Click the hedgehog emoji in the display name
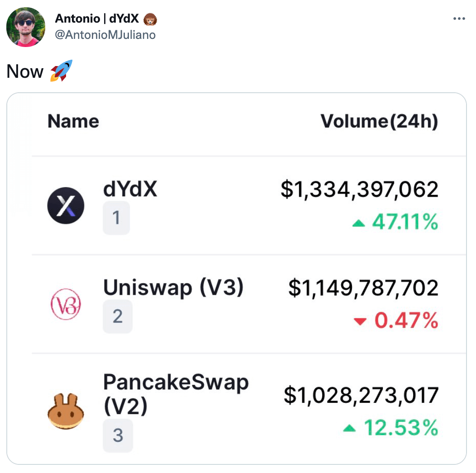Viewport: 476px width, 473px height. coord(150,19)
